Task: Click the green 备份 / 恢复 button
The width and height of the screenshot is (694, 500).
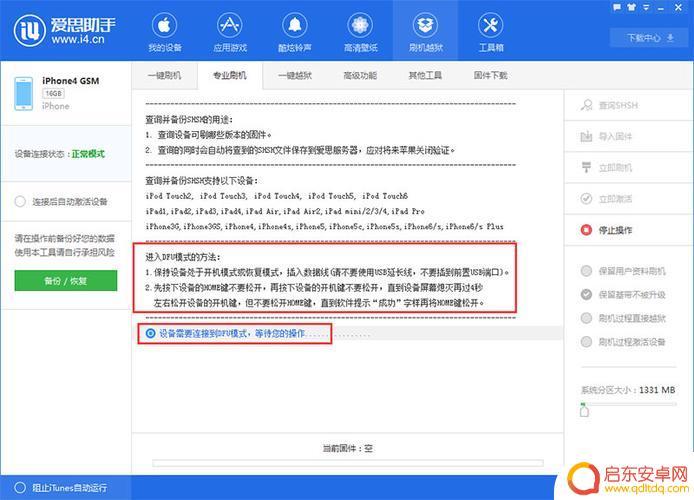Action: coord(66,281)
